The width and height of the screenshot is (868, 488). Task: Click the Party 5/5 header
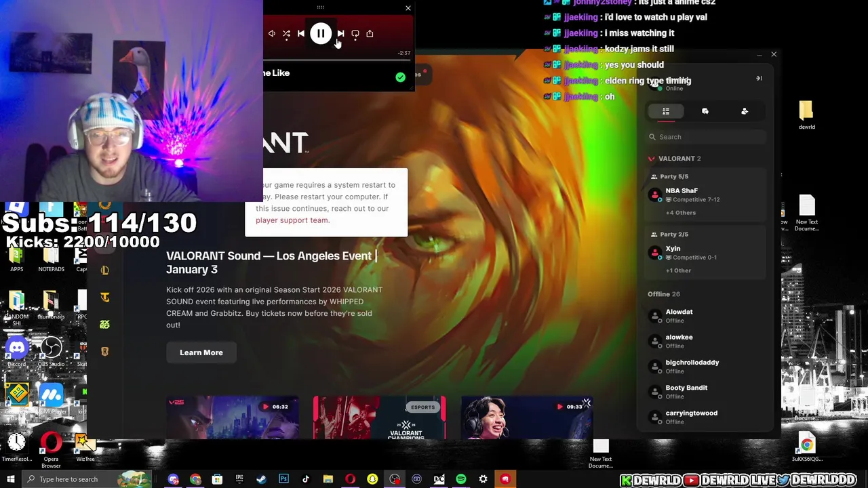[670, 177]
